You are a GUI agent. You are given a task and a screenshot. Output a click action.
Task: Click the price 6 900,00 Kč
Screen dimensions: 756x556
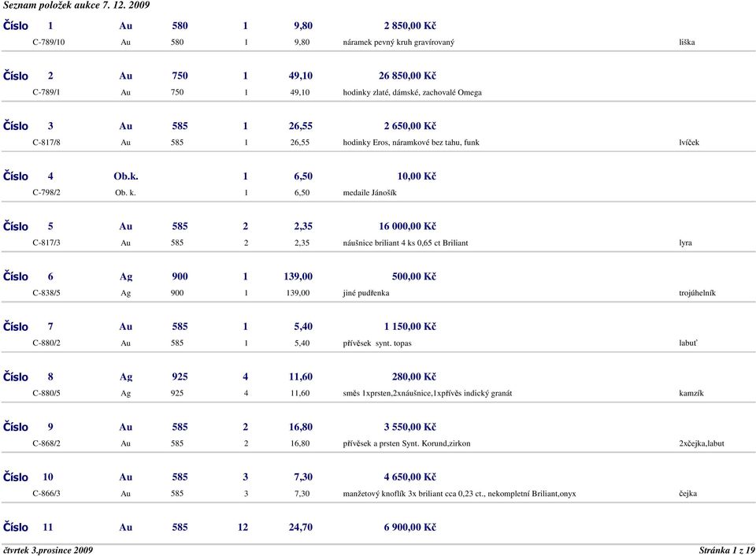click(409, 527)
